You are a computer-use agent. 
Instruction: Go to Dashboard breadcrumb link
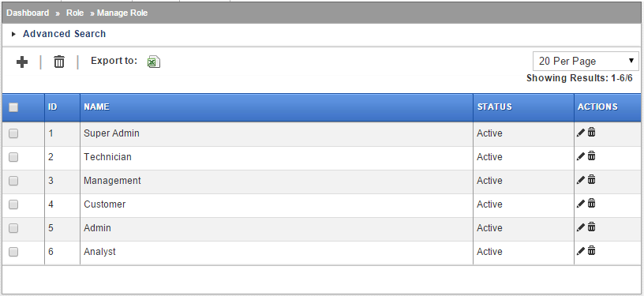click(28, 13)
